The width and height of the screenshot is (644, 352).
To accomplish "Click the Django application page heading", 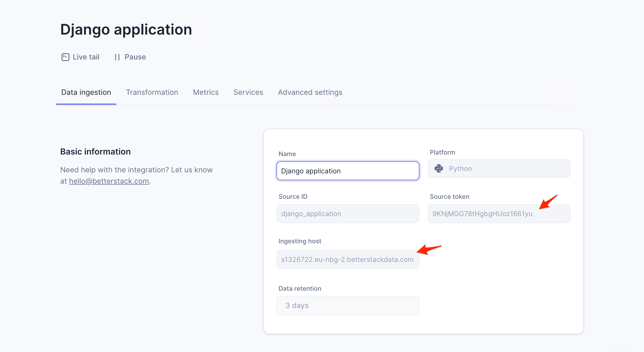I will click(x=126, y=29).
